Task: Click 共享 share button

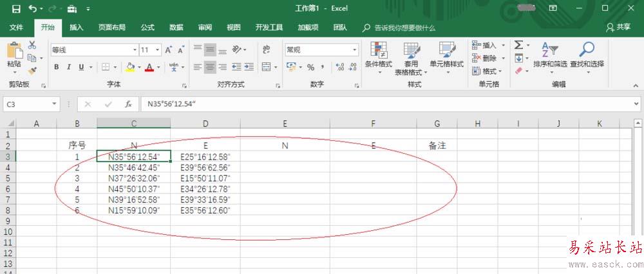Action: pos(618,27)
